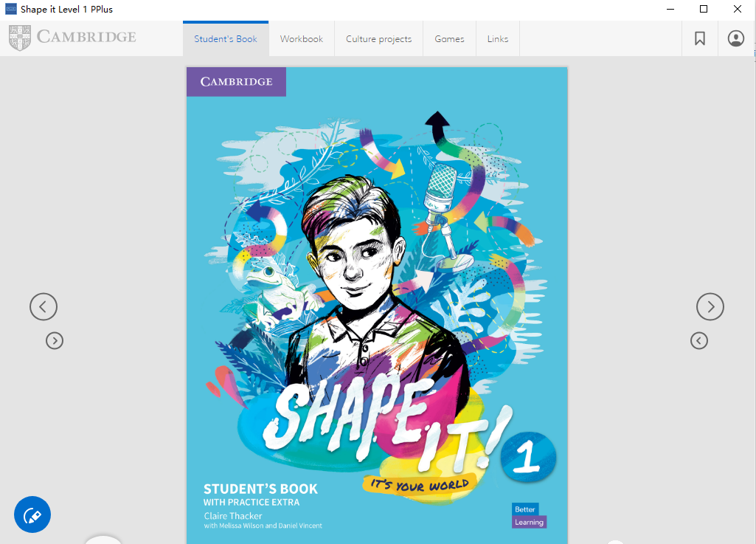
Task: Click the app icon in the title bar
Action: [10, 9]
